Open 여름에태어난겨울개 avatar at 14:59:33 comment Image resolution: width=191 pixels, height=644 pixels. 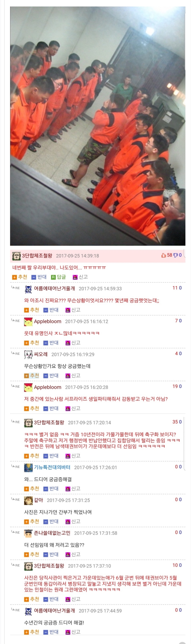(x=28, y=289)
